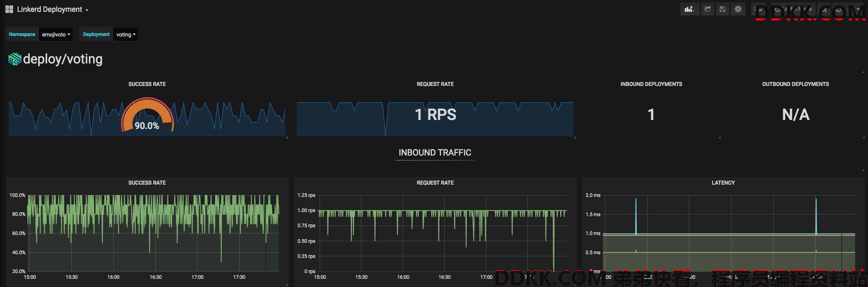
Task: Click the Save dashboard floppy icon
Action: 723,9
